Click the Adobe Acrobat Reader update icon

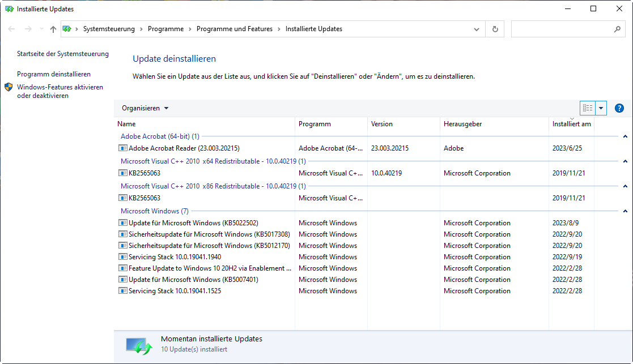coord(123,148)
